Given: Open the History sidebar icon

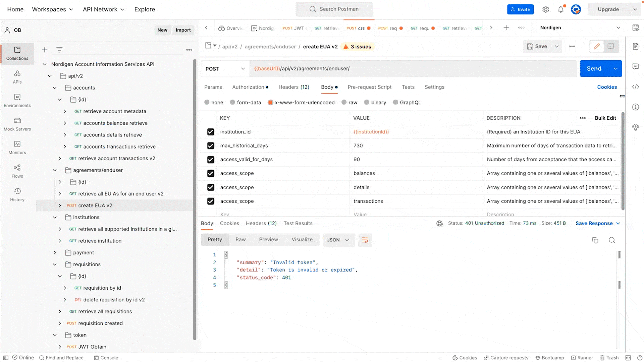Looking at the screenshot, I should click(x=17, y=194).
